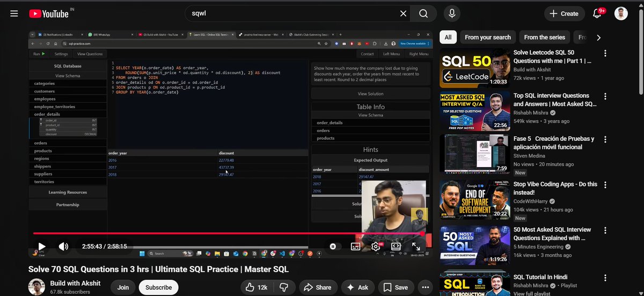Select the From your search chip
The image size is (644, 296).
pos(488,37)
